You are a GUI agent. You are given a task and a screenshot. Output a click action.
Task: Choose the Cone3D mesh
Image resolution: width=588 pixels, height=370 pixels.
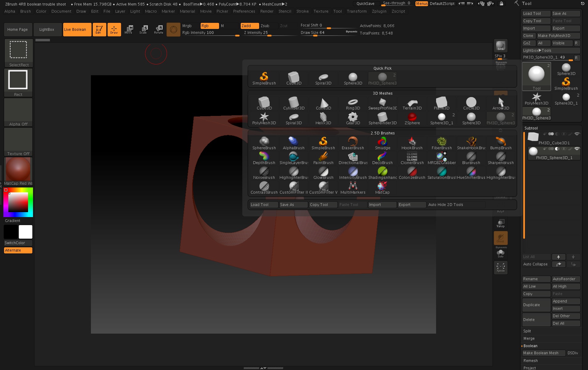[x=323, y=104]
